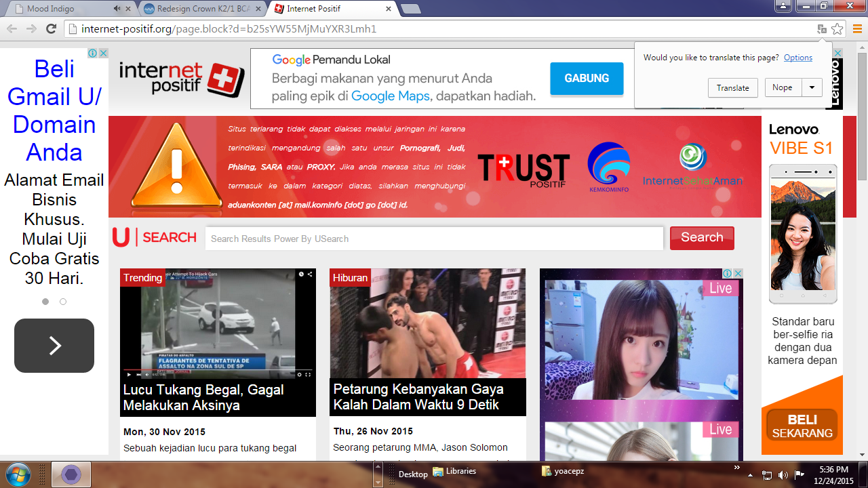Image resolution: width=868 pixels, height=488 pixels.
Task: Go back with the browser back arrow
Action: 12,29
